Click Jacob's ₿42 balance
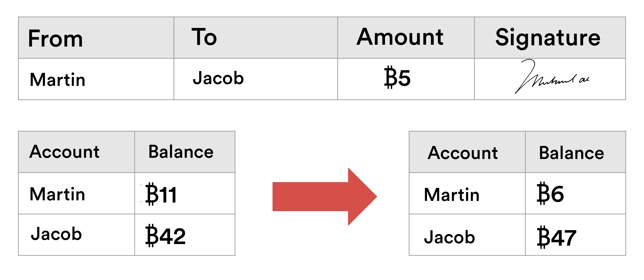The height and width of the screenshot is (280, 644). 166,236
